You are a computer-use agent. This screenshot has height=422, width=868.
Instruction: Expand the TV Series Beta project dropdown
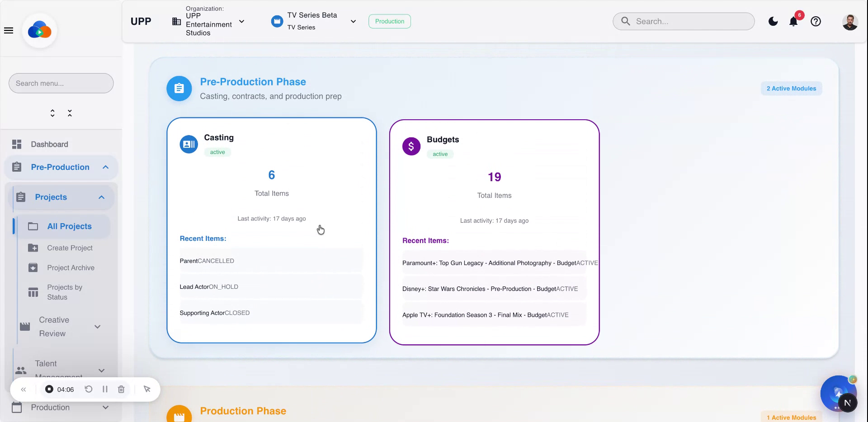(353, 21)
